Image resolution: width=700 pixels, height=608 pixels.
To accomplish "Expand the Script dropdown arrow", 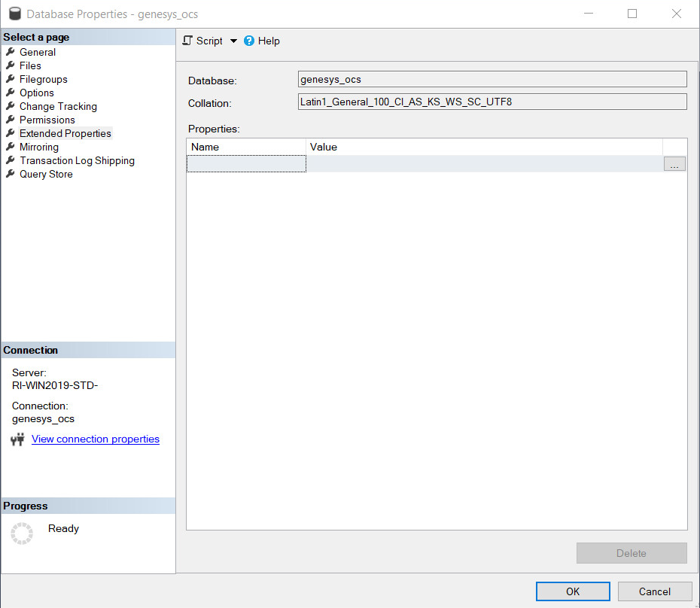I will click(x=233, y=41).
